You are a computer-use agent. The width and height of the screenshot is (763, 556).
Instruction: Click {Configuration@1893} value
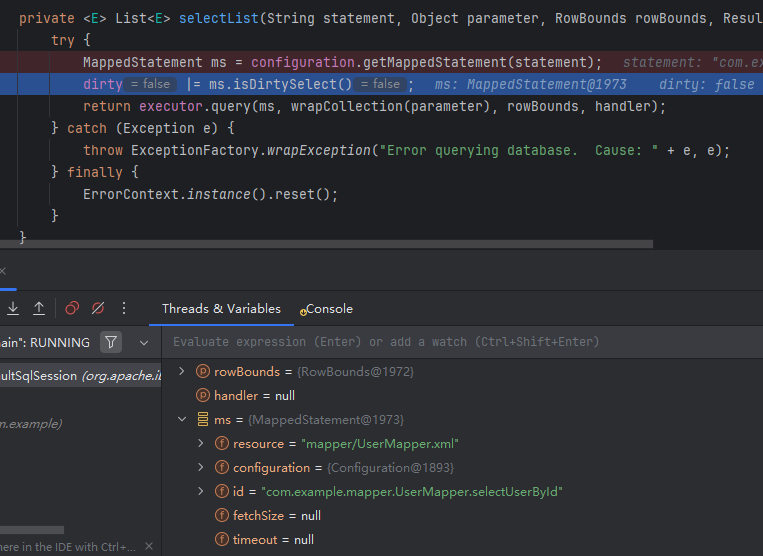[x=390, y=468]
